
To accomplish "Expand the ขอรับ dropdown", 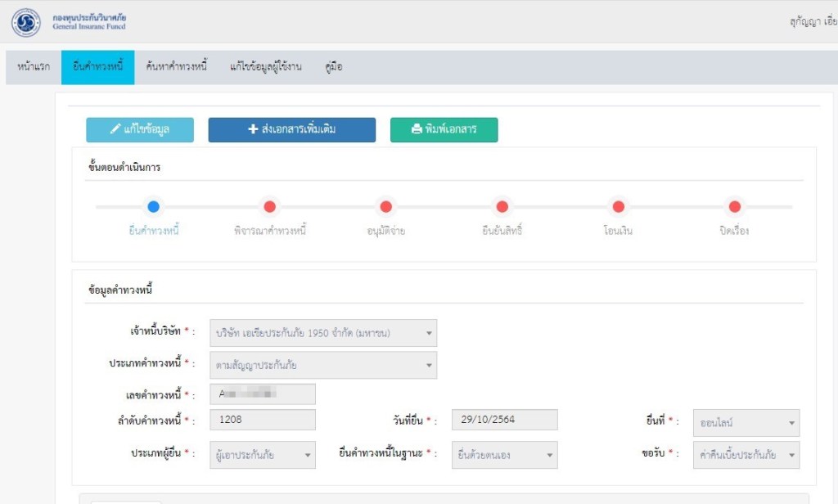I will click(x=746, y=455).
